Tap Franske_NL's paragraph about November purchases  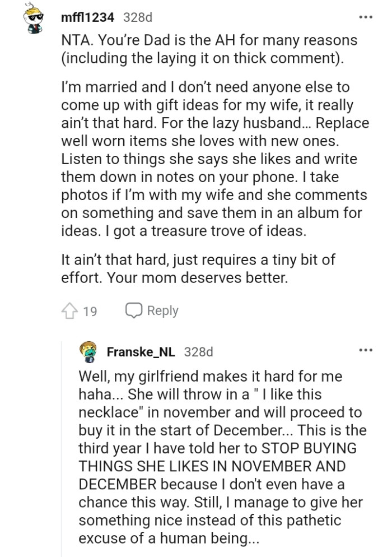pos(213,412)
